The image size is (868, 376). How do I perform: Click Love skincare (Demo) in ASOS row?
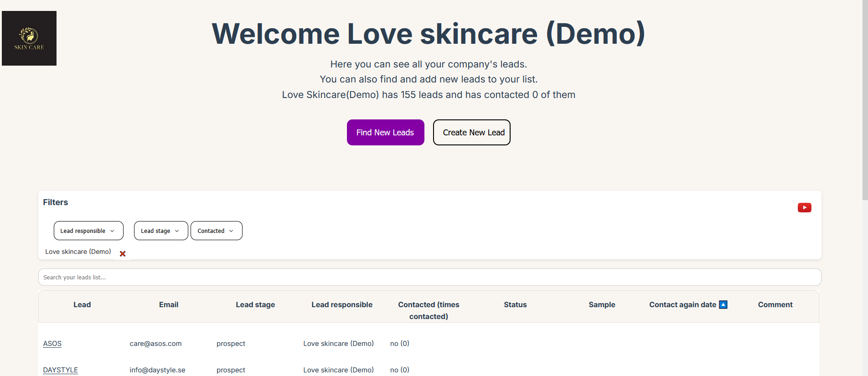[338, 344]
